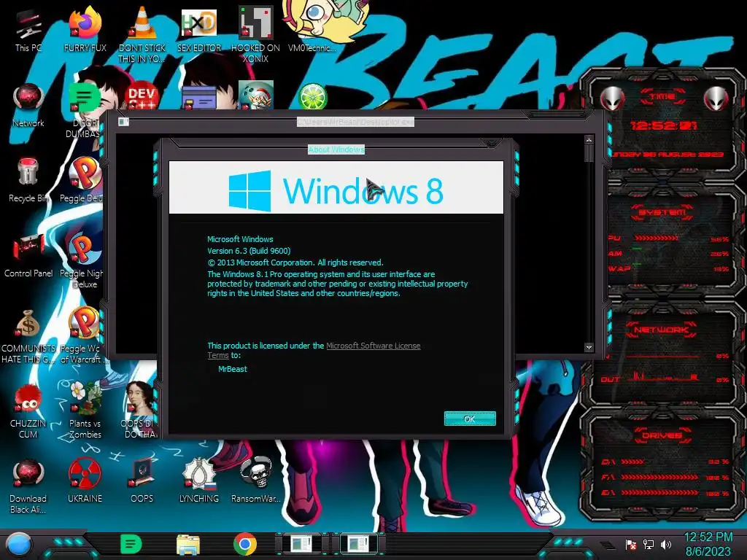The width and height of the screenshot is (747, 560).
Task: Click the Action Center flag tray icon
Action: 630,544
